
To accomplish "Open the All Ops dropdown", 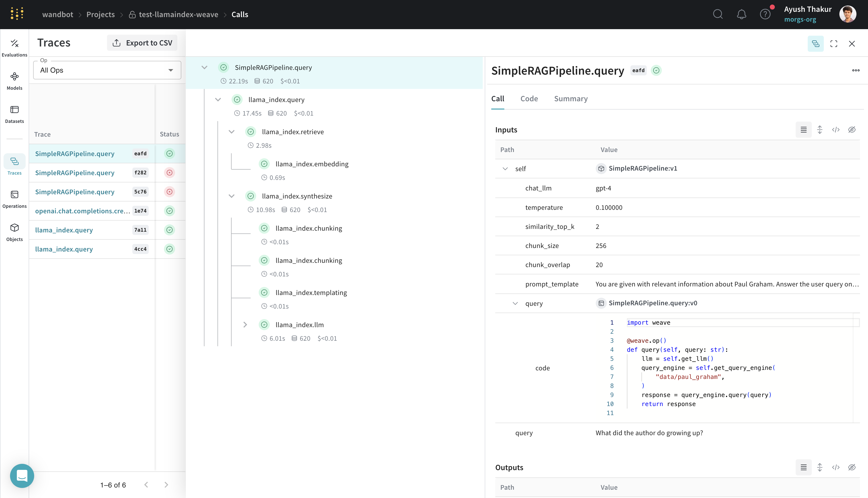I will 107,70.
